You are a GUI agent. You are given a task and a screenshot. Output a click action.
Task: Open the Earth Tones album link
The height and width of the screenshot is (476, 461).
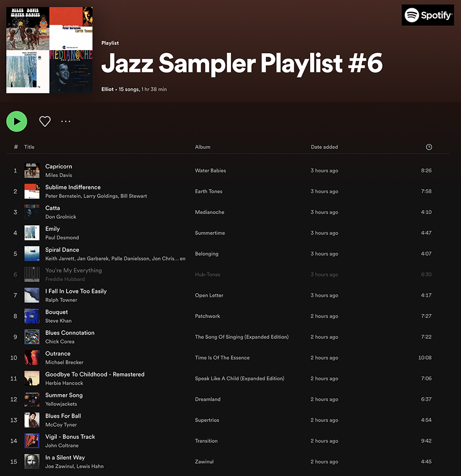[209, 191]
